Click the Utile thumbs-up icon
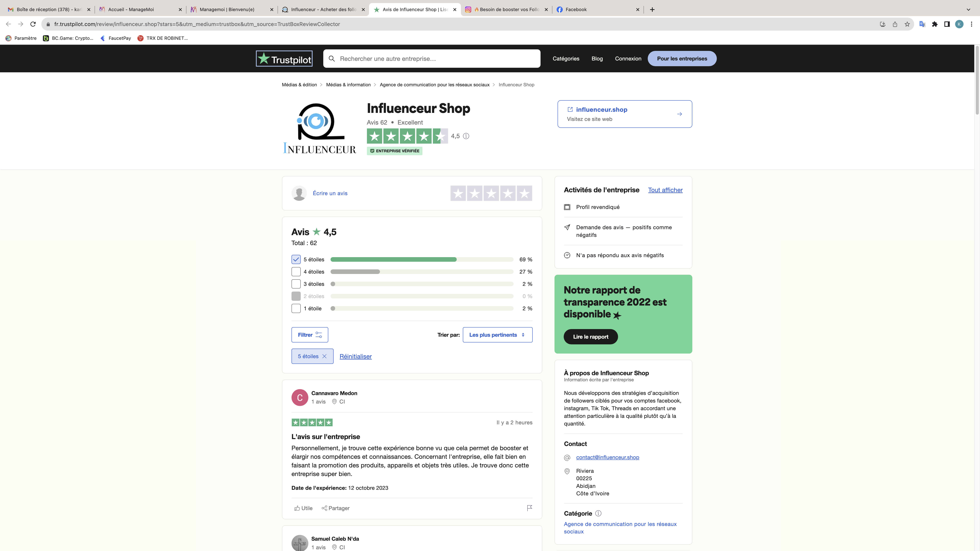 (297, 508)
